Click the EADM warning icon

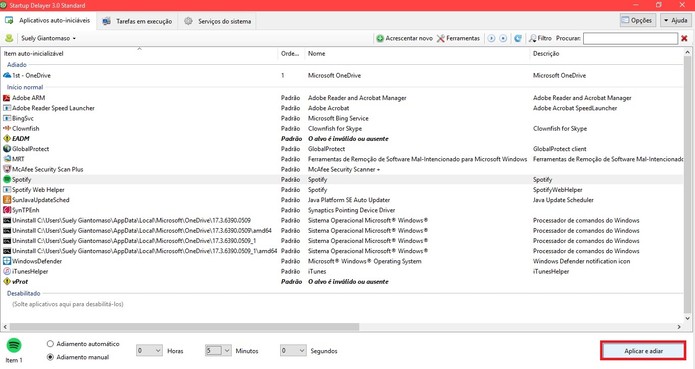point(7,139)
